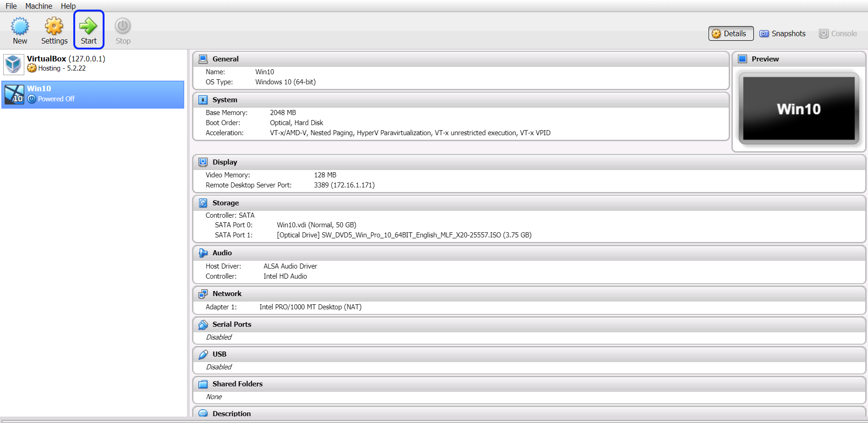Click the greyed Stop power icon
The image size is (868, 423).
(x=123, y=26)
